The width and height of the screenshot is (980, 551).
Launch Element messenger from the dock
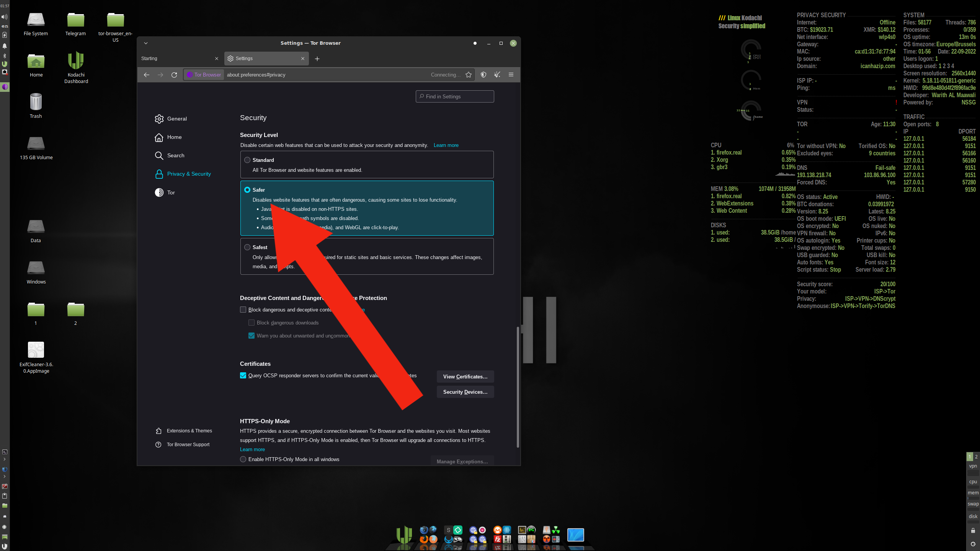458,530
